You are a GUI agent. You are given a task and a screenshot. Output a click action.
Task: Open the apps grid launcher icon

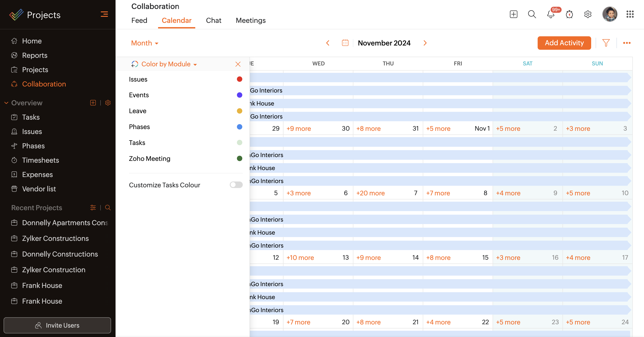630,14
